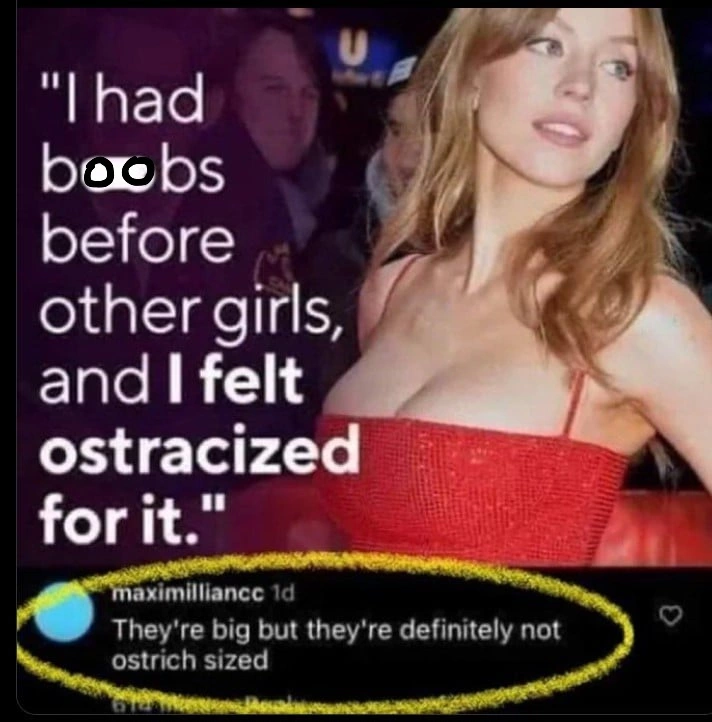Screen dimensions: 712x722
Task: Click the googly-eyes sticker covering the letters
Action: pyautogui.click(x=119, y=172)
